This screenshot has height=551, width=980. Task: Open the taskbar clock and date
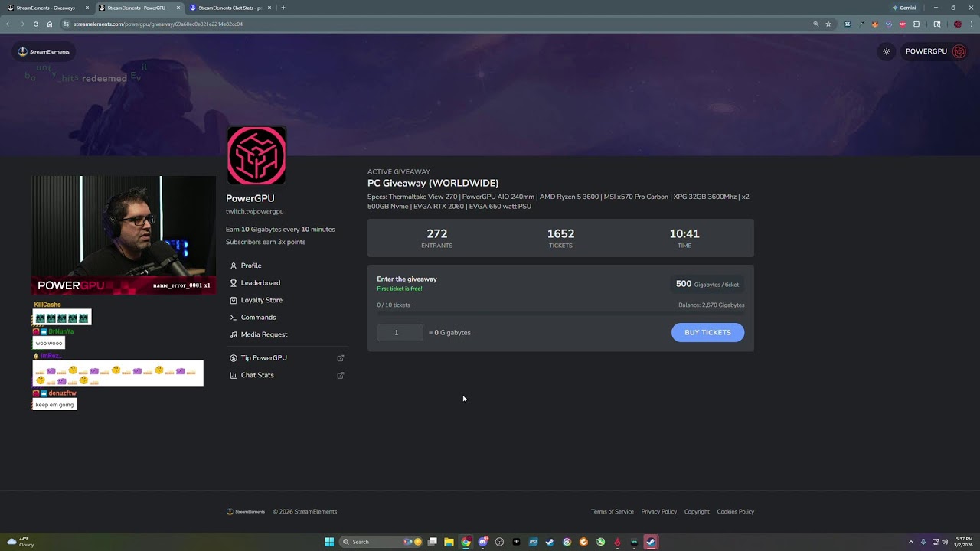click(x=964, y=542)
